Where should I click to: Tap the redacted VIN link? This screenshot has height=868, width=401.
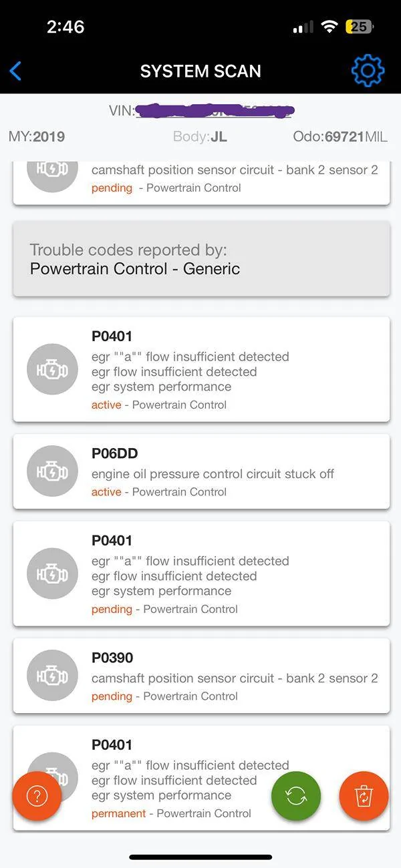point(214,111)
